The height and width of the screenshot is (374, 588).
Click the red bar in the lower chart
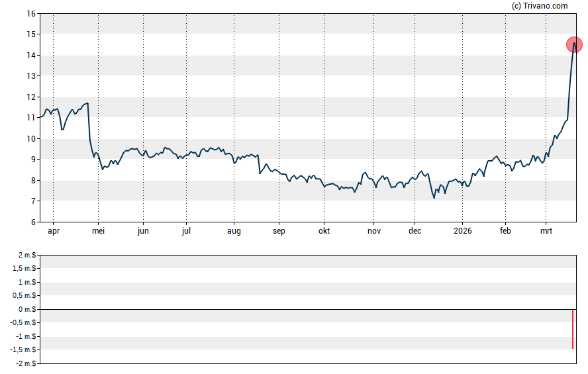pyautogui.click(x=573, y=328)
